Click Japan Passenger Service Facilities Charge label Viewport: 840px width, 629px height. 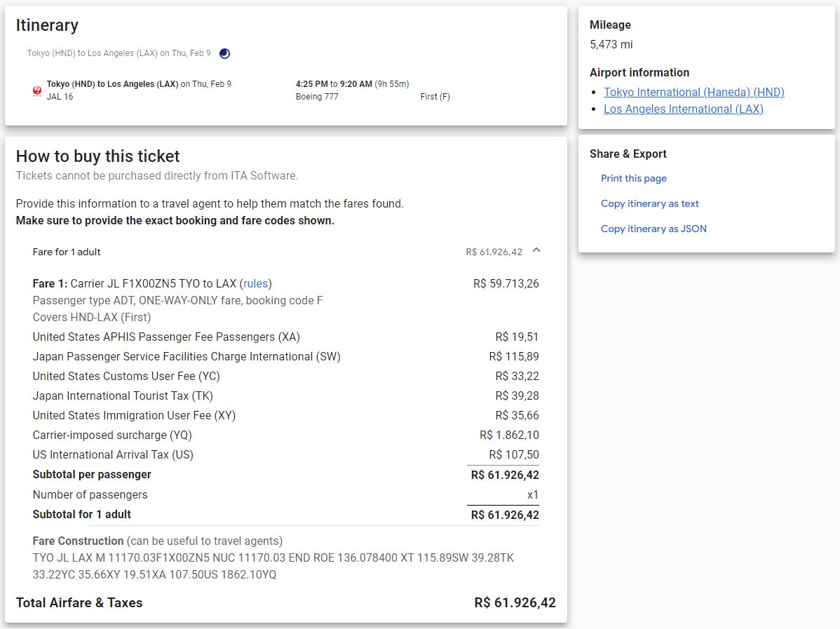(187, 357)
